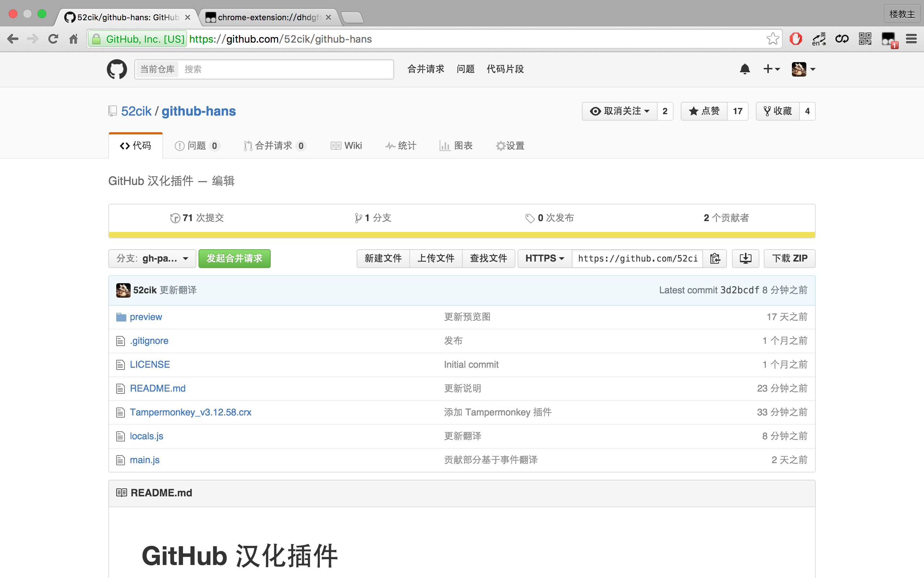Image resolution: width=924 pixels, height=578 pixels.
Task: Open the 分支 gh-pa... branch selector
Action: coord(152,259)
